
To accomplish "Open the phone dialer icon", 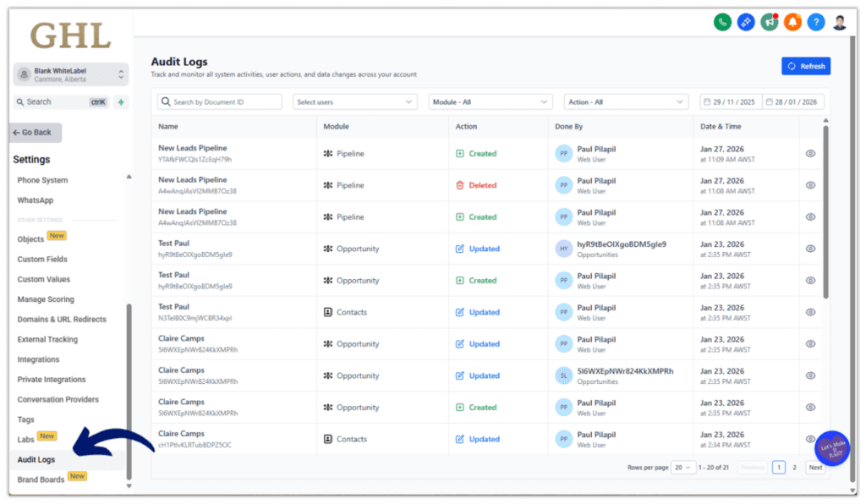I will tap(721, 22).
